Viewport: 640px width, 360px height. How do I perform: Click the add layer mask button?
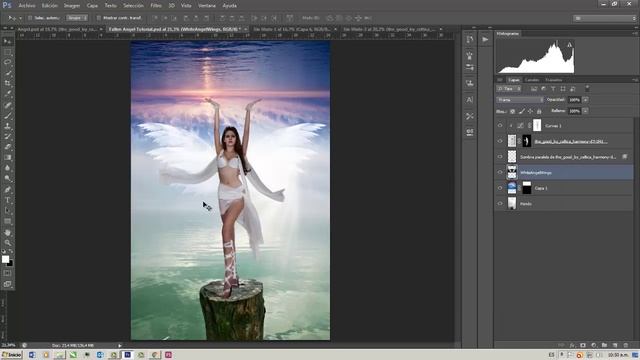[583, 345]
